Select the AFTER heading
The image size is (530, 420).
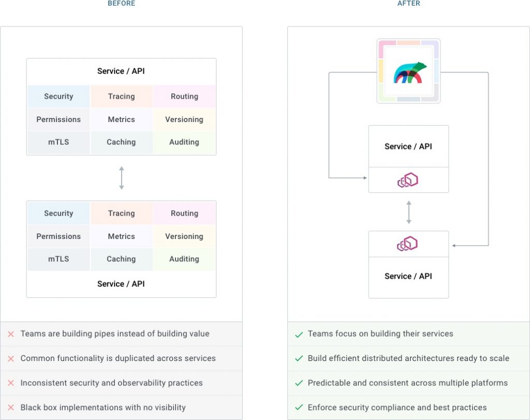pyautogui.click(x=408, y=4)
